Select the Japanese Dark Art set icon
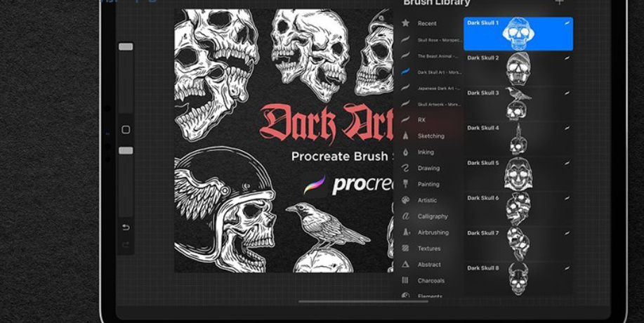Viewport: 644px width, 323px height. [x=405, y=88]
